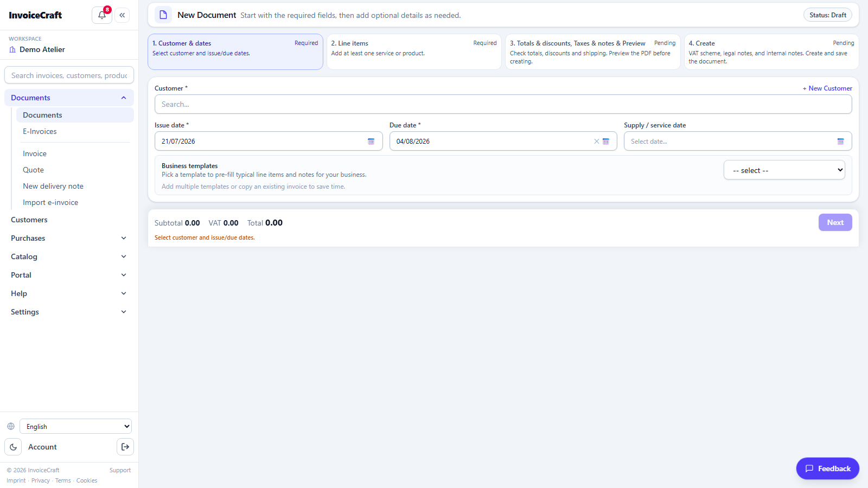Select Quote in sidebar
This screenshot has width=868, height=488.
click(x=75, y=170)
